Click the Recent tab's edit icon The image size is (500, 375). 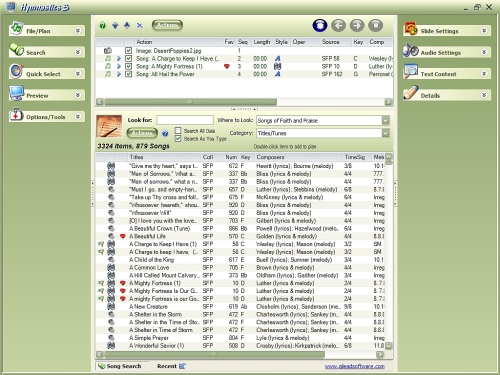tap(182, 366)
